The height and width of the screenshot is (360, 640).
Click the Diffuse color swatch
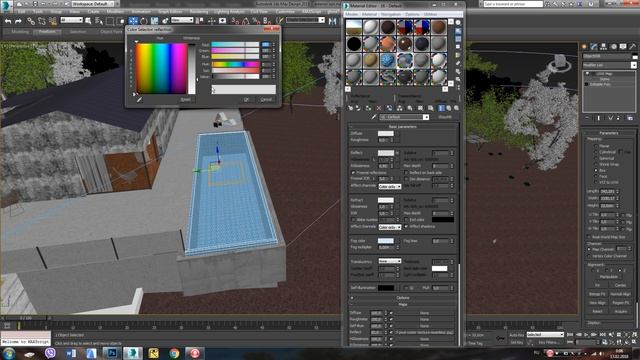point(386,133)
